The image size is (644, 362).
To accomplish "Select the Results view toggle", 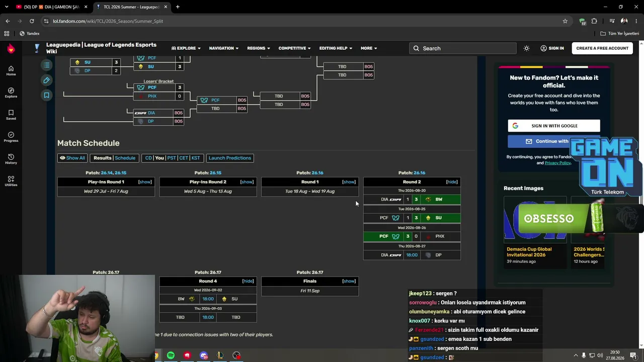I will (x=102, y=158).
